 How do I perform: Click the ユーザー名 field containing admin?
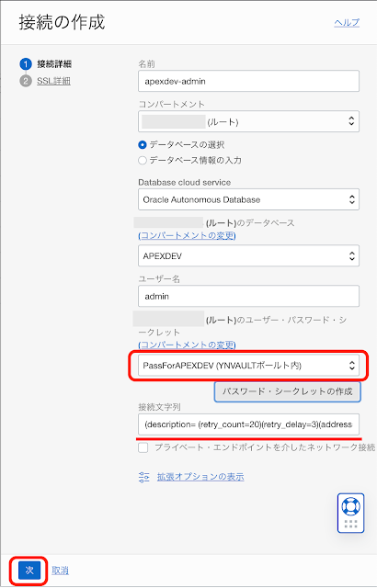click(248, 296)
